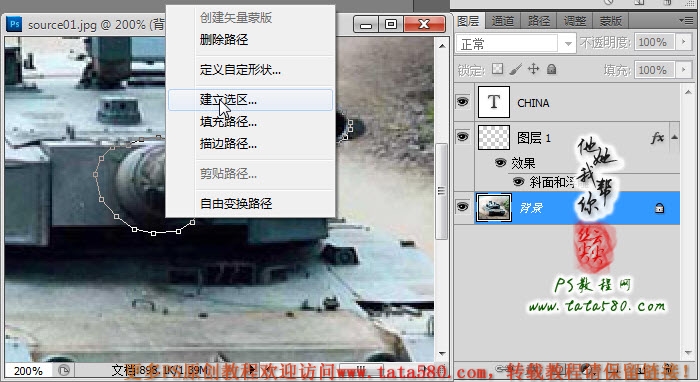Toggle 效果 effects visibility eye

[x=500, y=163]
